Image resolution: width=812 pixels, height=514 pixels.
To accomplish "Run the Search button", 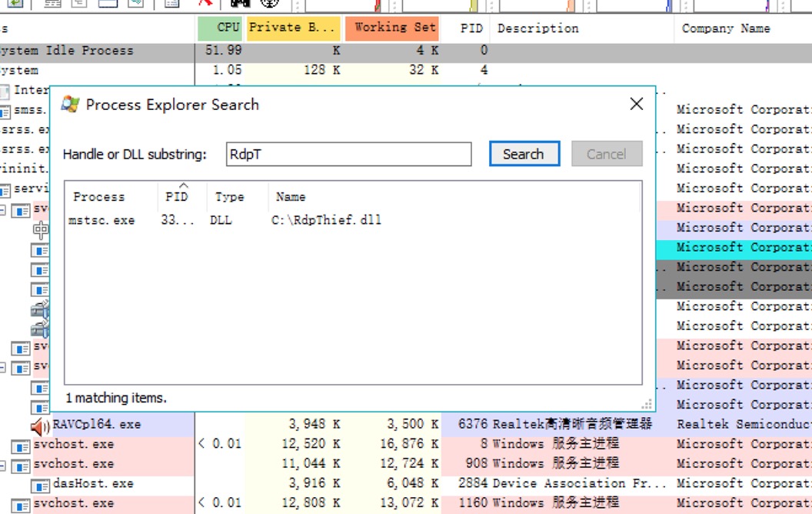I will click(524, 154).
